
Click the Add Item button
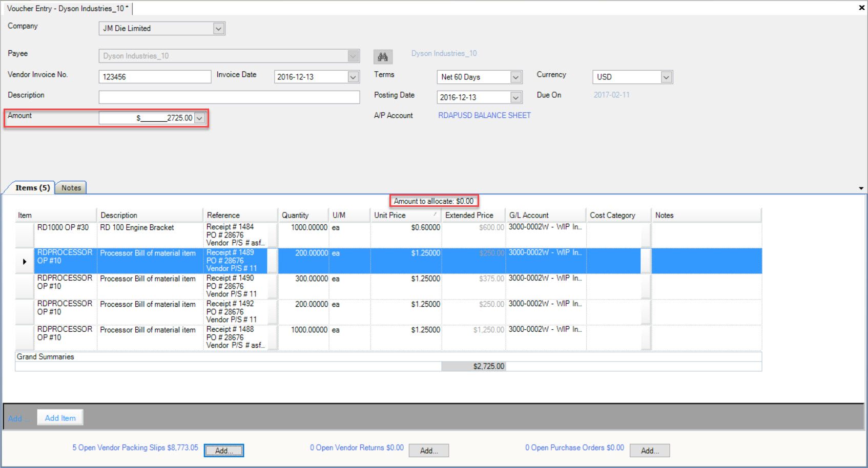[60, 418]
